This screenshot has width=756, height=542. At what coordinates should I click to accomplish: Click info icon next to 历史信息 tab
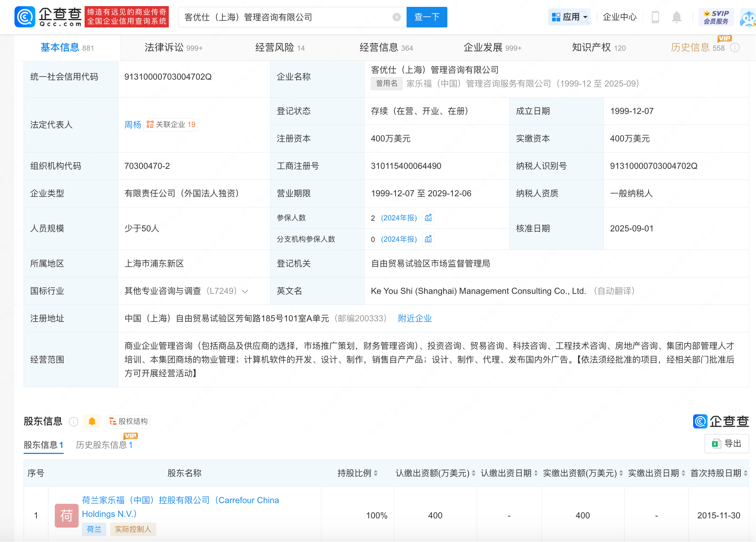(735, 48)
